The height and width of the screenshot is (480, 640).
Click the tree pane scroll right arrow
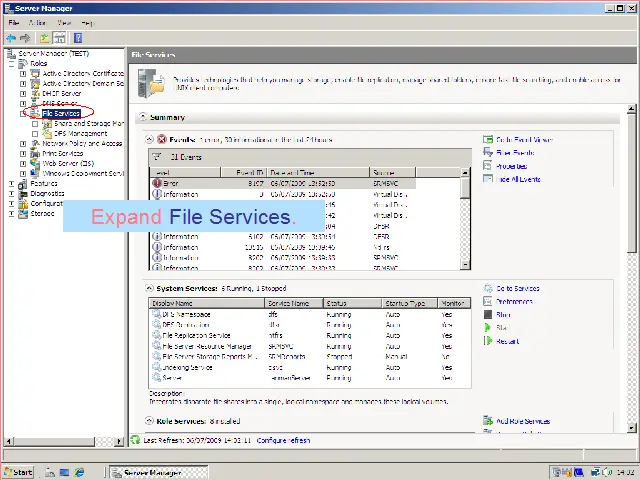[119, 441]
